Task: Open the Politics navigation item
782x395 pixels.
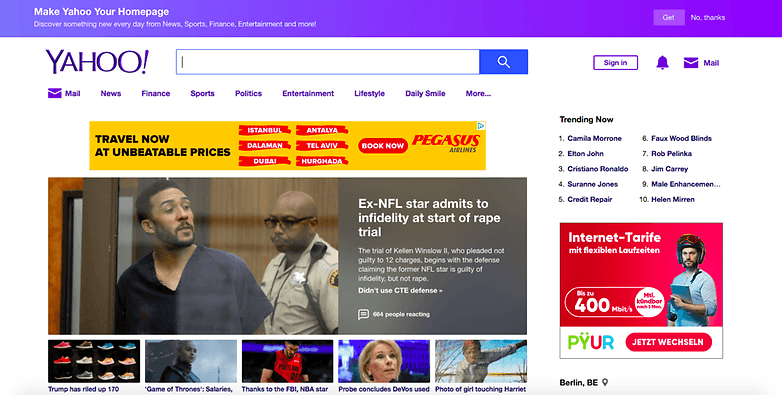Action: [x=248, y=93]
